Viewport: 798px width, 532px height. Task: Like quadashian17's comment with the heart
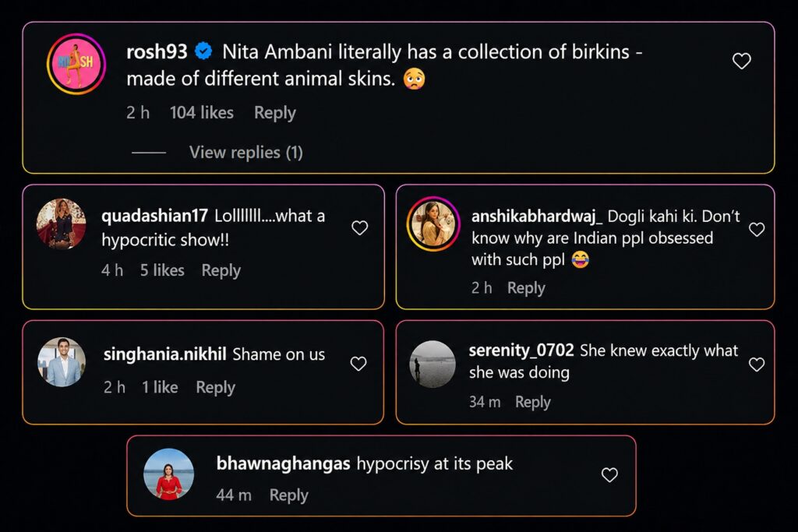click(x=359, y=228)
